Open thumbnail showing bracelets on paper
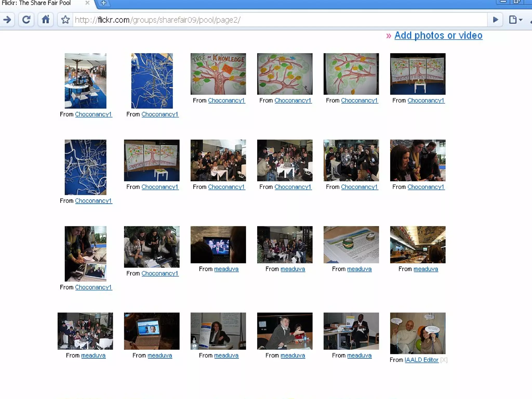The image size is (532, 399). click(351, 244)
